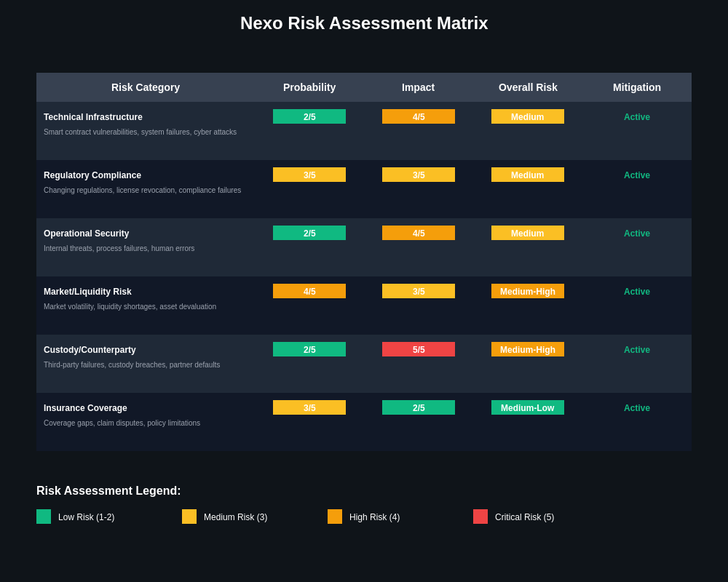Click the Nexo Risk Assessment Matrix title
Viewport: 728px width, 582px height.
pyautogui.click(x=364, y=23)
